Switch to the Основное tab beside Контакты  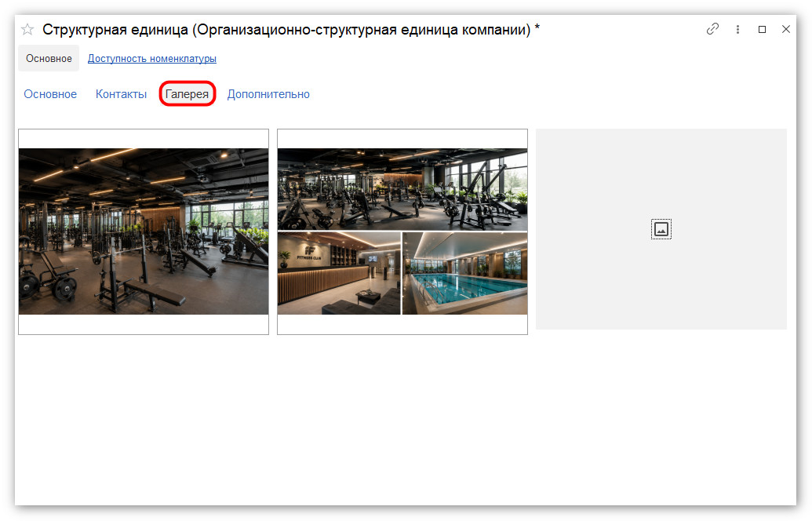(x=50, y=94)
